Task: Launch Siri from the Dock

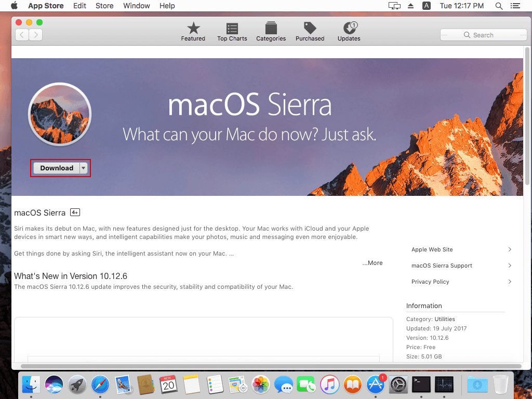Action: tap(54, 385)
